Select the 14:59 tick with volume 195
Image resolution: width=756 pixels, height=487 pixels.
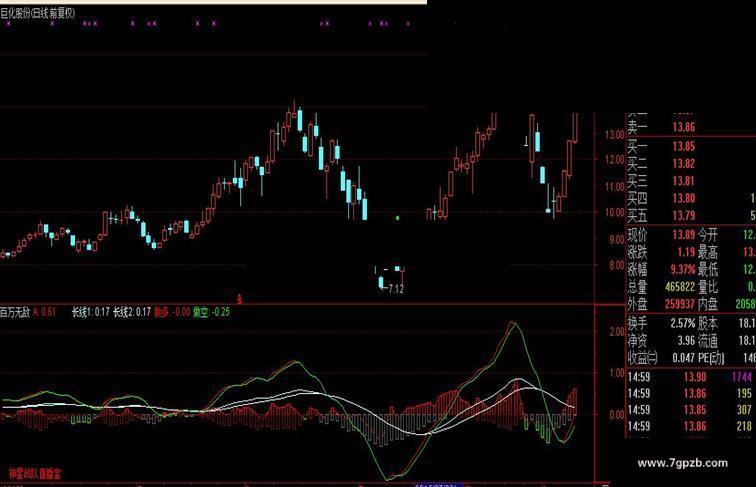(x=691, y=393)
